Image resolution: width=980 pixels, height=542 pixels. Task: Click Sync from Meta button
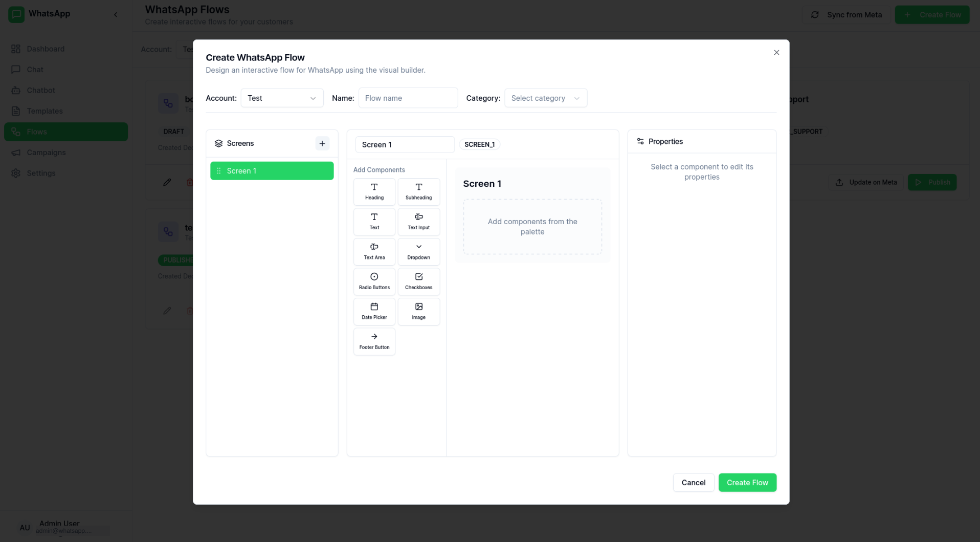846,15
